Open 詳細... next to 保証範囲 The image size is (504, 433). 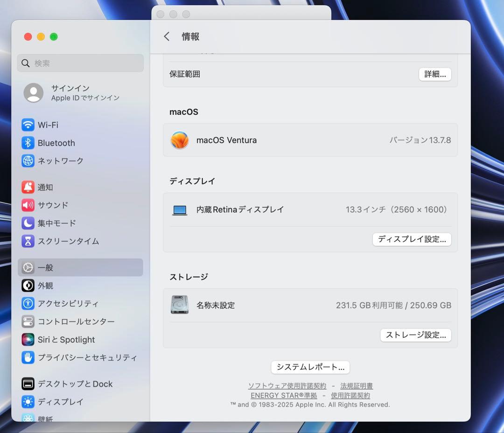click(x=435, y=74)
